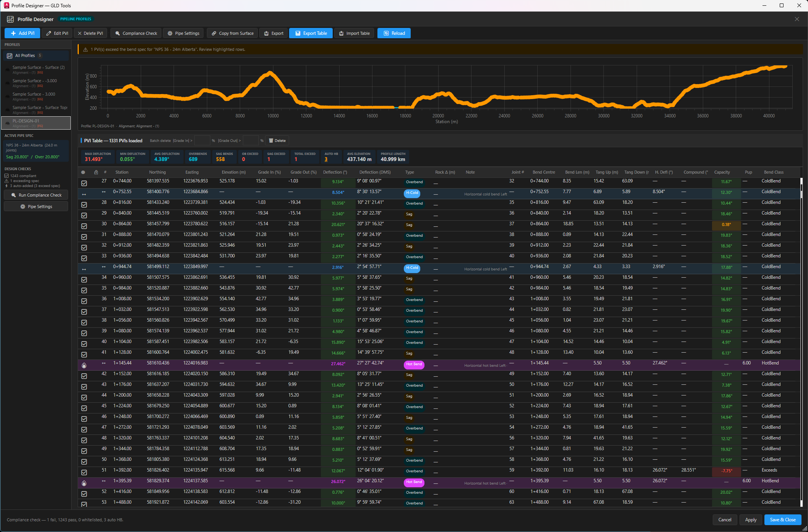Image resolution: width=808 pixels, height=532 pixels.
Task: Open Pipe Settings from the top toolbar
Action: click(183, 33)
